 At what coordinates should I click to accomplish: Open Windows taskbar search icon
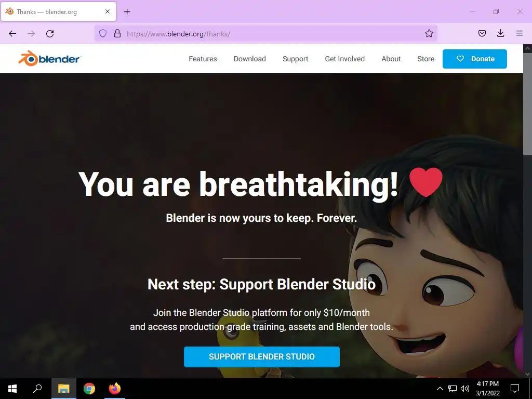(37, 389)
